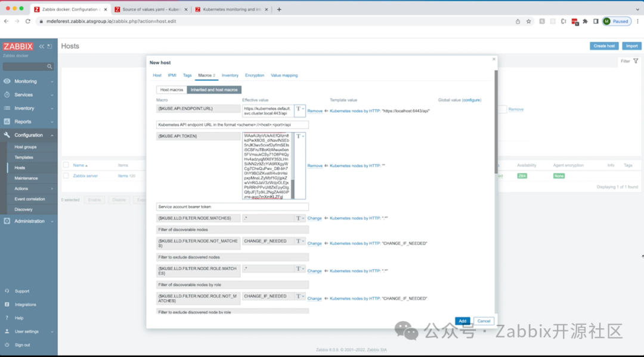Viewport: 644px width, 357px height.
Task: Click the sidebar hide icon beside the chevrons
Action: click(49, 47)
